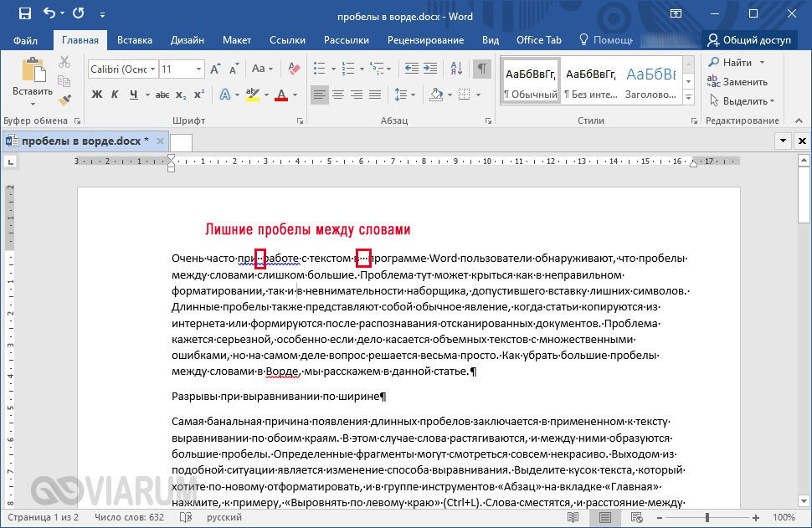This screenshot has width=812, height=528.
Task: Justify text across the width
Action: (x=375, y=95)
